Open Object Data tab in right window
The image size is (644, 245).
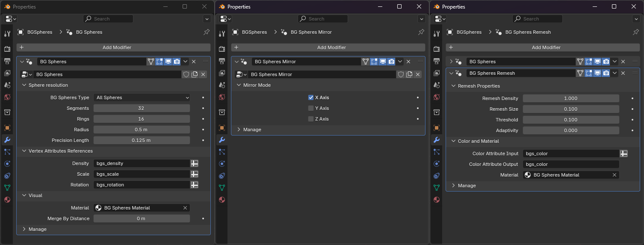(436, 187)
